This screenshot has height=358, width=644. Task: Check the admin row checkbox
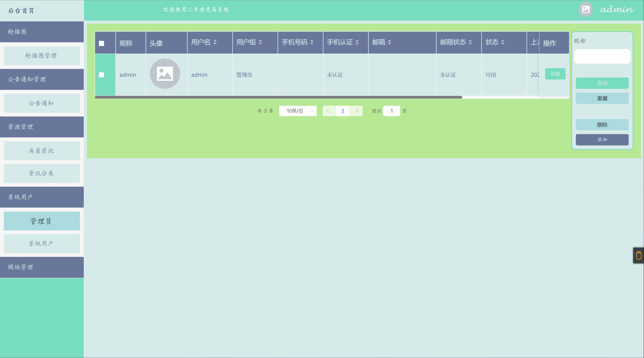(x=101, y=75)
